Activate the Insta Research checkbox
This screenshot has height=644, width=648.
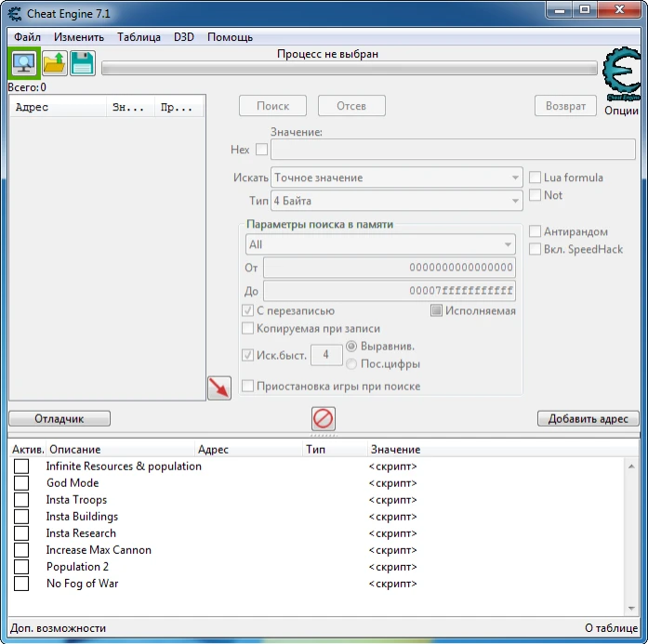point(21,533)
